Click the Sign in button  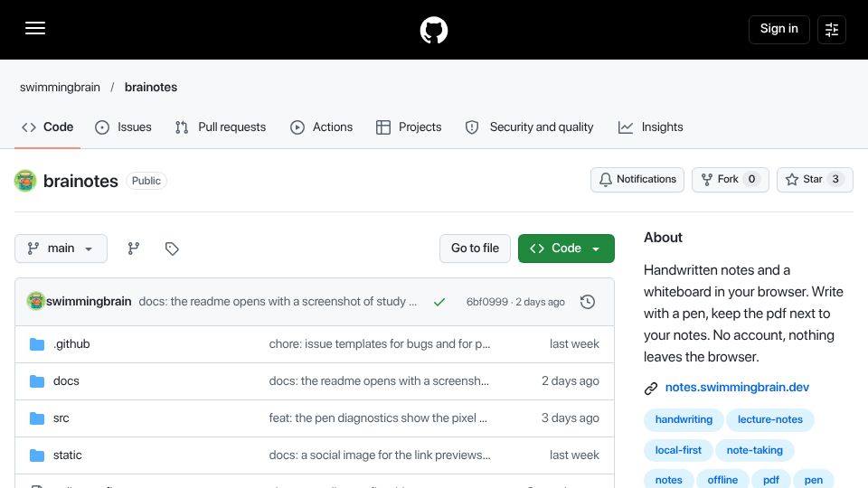point(778,29)
